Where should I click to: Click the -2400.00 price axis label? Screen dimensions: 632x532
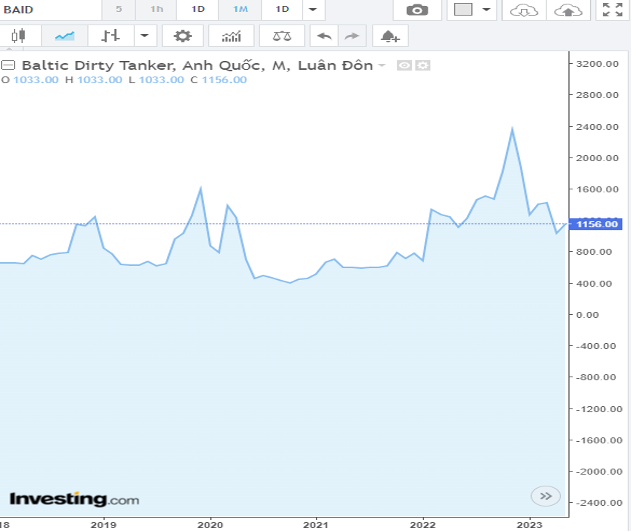[x=599, y=503]
